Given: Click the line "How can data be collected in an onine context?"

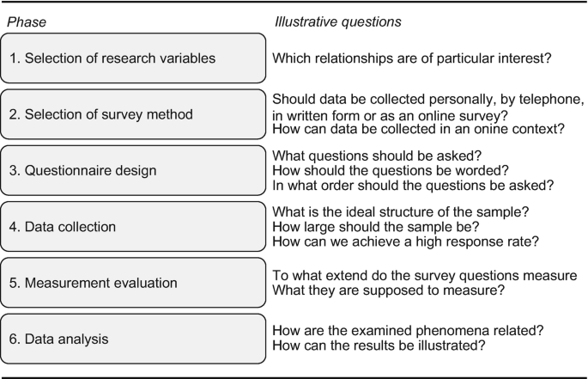Looking at the screenshot, I should [x=417, y=130].
